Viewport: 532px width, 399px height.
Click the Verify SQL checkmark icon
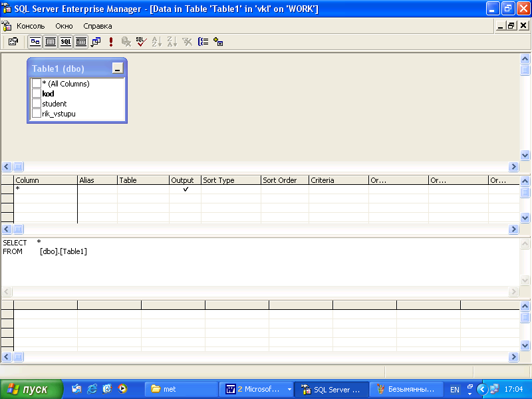point(141,42)
